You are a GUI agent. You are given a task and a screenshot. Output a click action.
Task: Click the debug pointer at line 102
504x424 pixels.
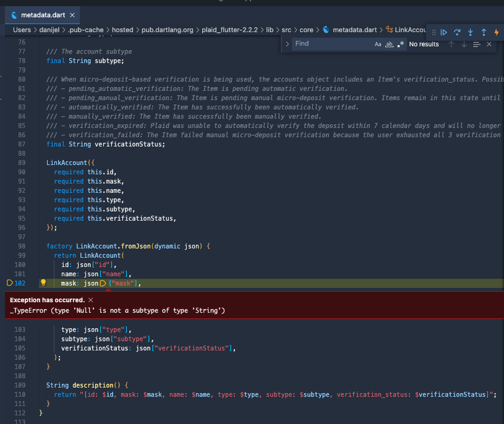(10, 283)
